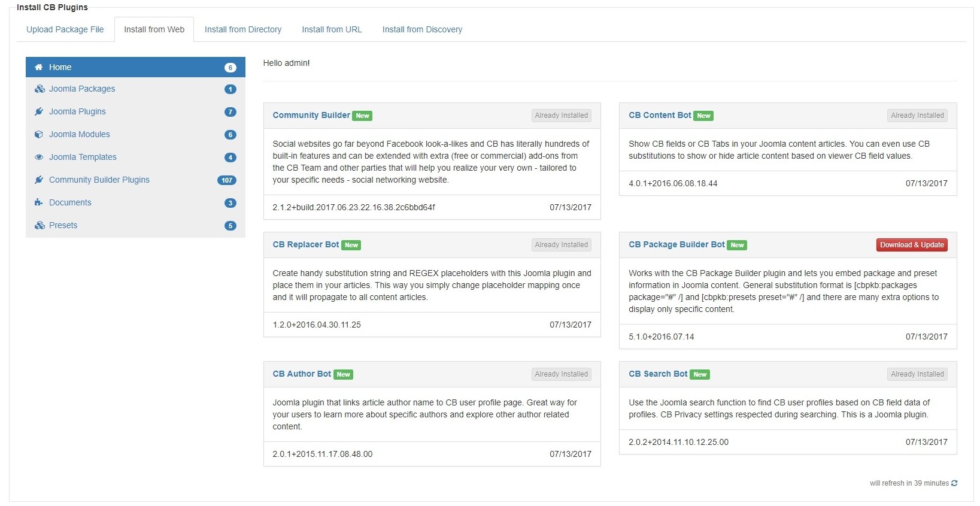Click the New badge beside CB Package Builder Bot
The height and width of the screenshot is (506, 980).
(x=737, y=246)
